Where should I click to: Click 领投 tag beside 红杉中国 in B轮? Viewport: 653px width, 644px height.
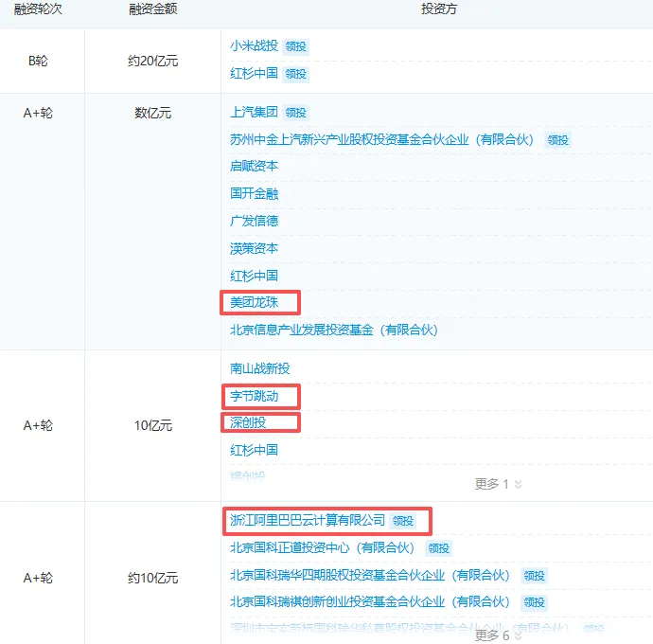(295, 74)
